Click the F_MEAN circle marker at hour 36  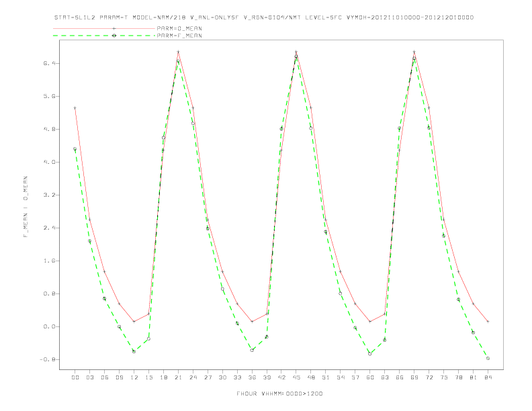pos(252,350)
